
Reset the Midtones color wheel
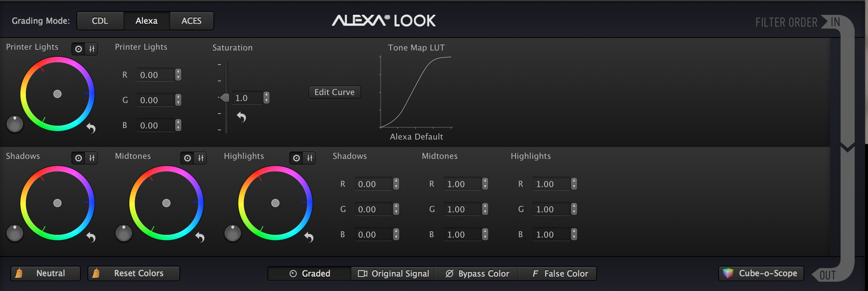200,237
